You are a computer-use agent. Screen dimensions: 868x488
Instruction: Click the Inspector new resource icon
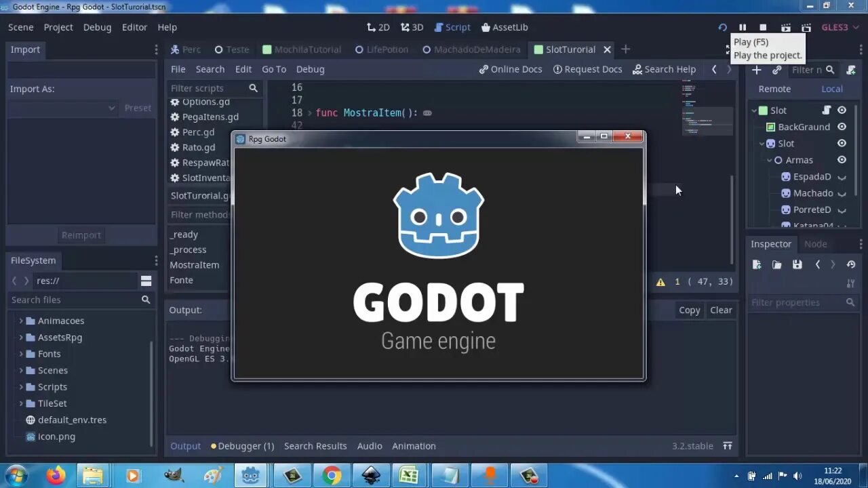tap(757, 265)
